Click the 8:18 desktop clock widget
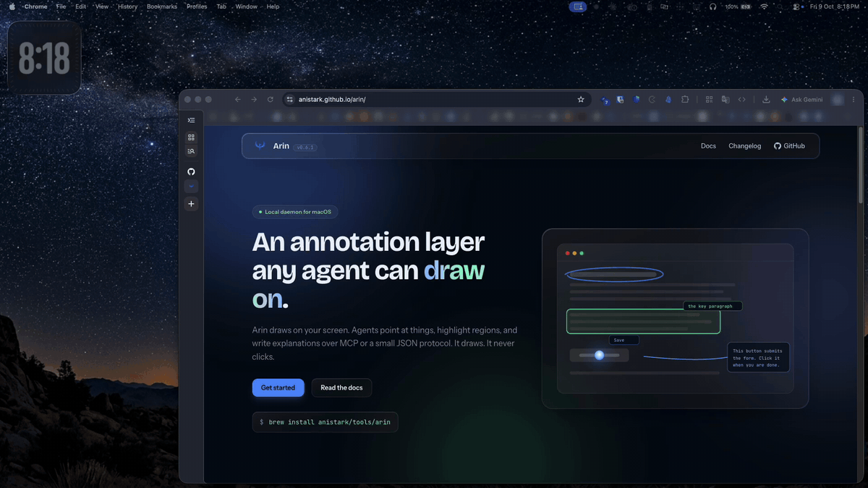868x488 pixels. 44,58
